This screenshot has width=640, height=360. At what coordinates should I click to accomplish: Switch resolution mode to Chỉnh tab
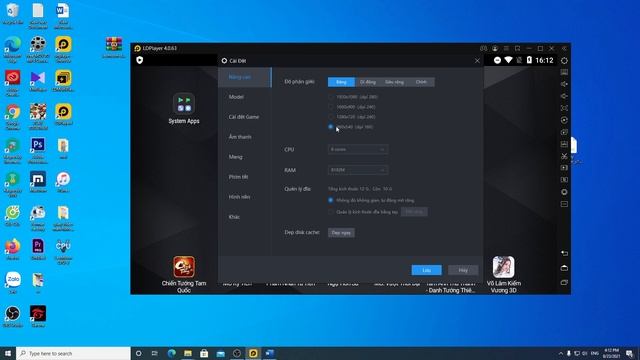click(x=421, y=82)
